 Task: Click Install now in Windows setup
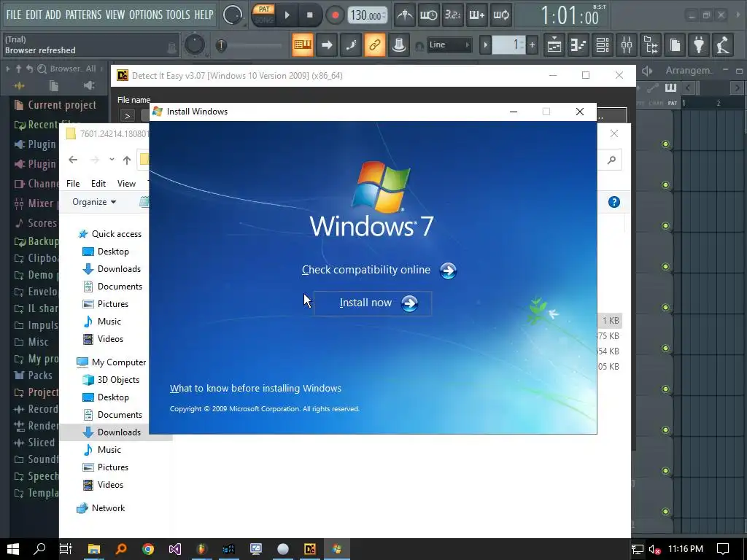(373, 303)
